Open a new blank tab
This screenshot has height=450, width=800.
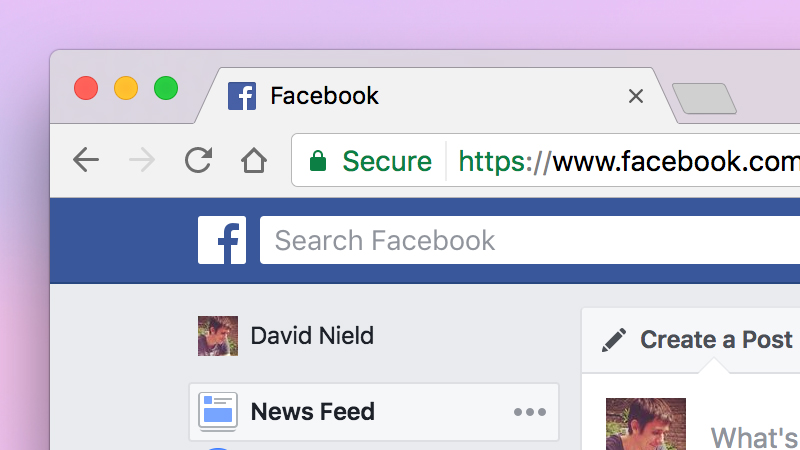click(705, 98)
